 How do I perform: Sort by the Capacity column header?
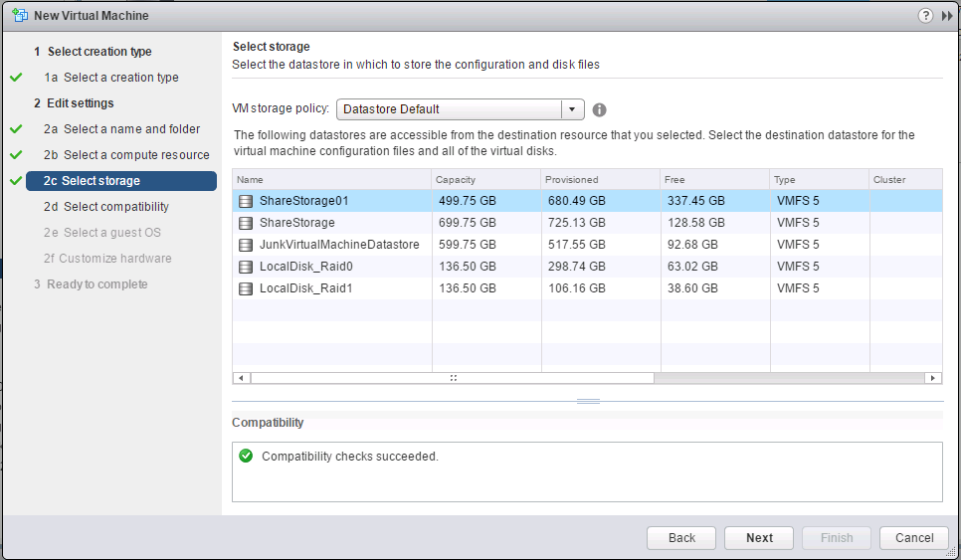point(486,179)
